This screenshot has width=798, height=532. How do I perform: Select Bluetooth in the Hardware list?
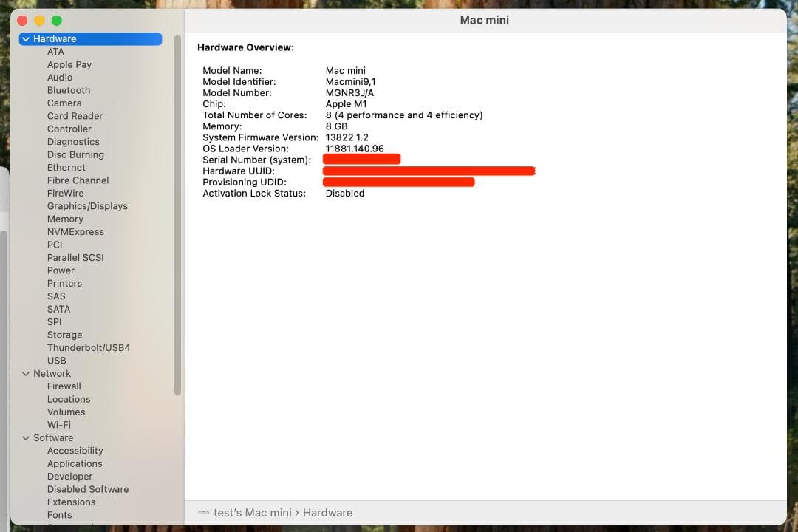pos(68,90)
